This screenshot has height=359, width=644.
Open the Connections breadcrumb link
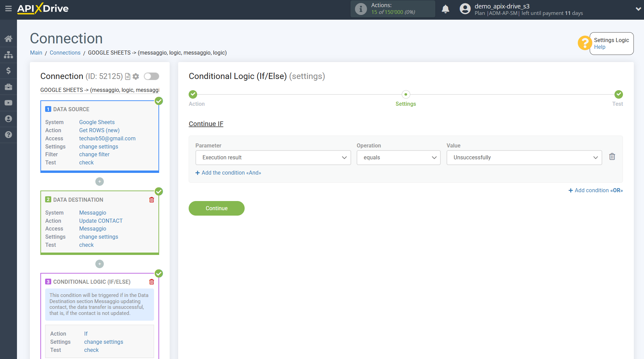65,53
